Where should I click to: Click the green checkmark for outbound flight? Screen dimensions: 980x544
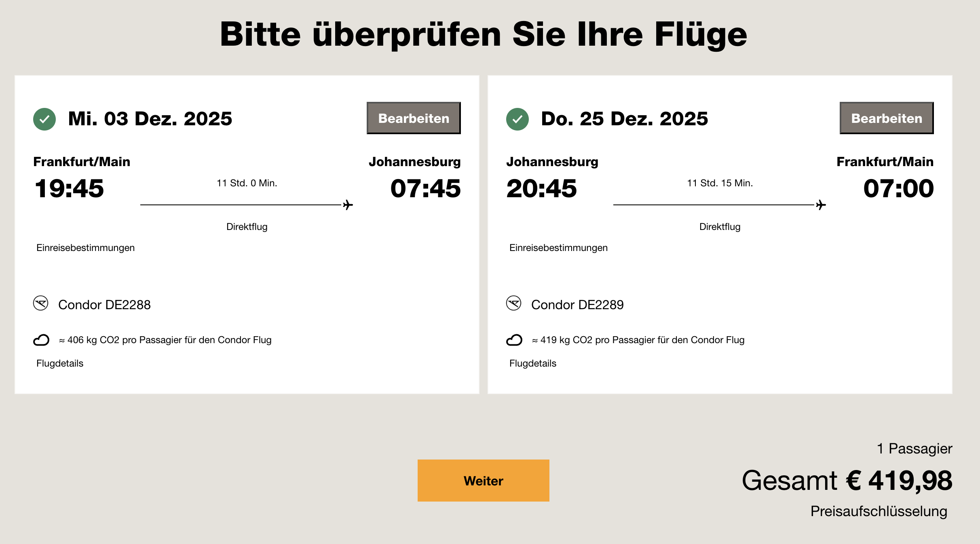[44, 119]
